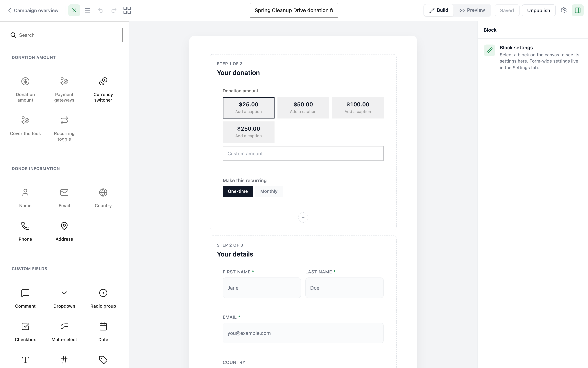Add a Checkbox custom field
Screen dimensions: 588x368
(25, 332)
